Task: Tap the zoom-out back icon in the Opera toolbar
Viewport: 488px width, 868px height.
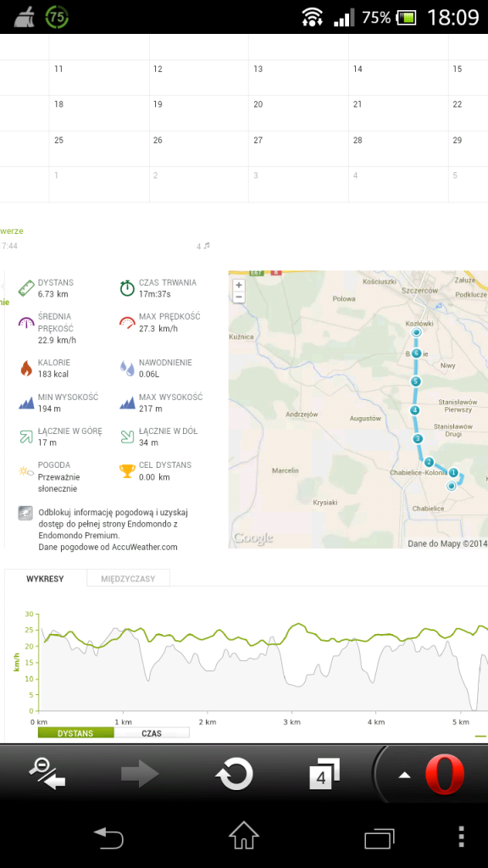Action: [47, 773]
